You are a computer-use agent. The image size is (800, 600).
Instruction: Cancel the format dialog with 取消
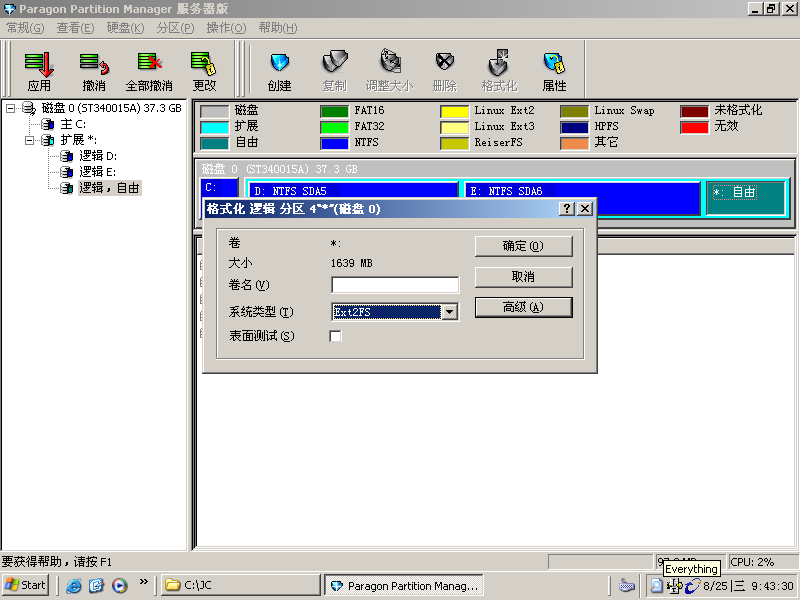point(523,277)
